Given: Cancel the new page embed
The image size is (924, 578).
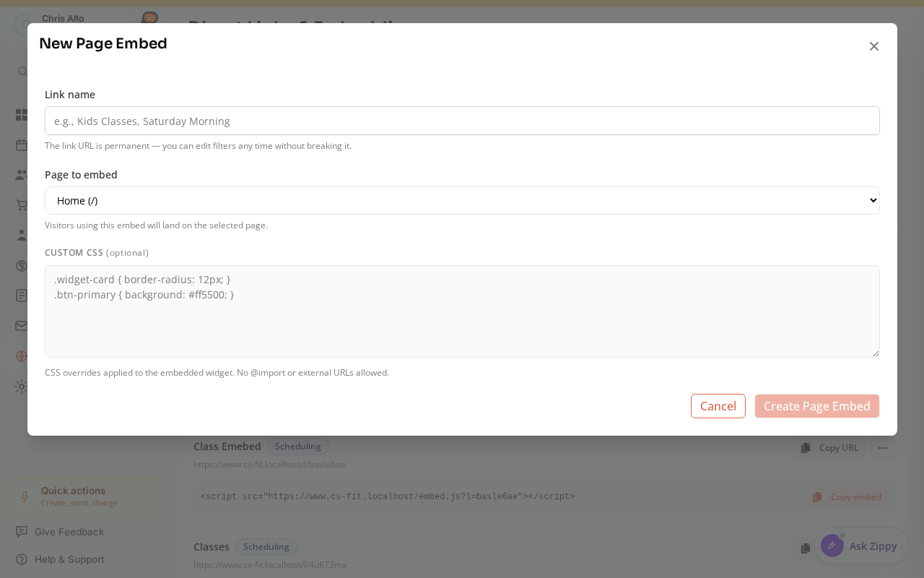Looking at the screenshot, I should pos(718,406).
